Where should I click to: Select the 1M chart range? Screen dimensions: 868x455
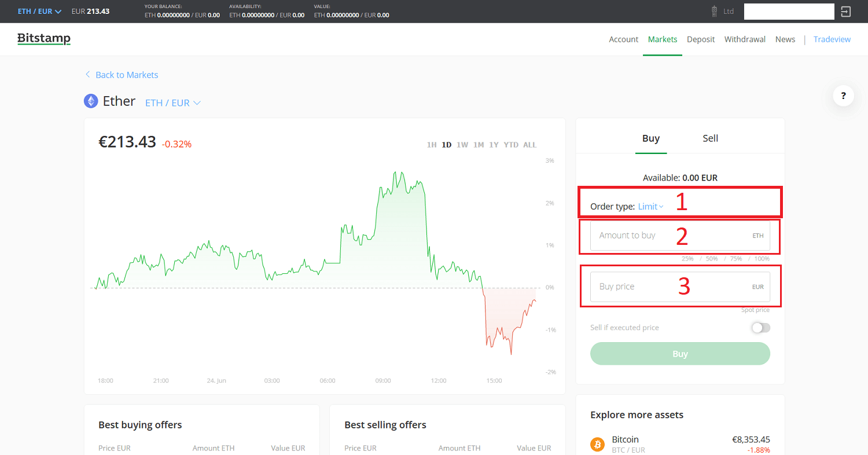coord(479,145)
